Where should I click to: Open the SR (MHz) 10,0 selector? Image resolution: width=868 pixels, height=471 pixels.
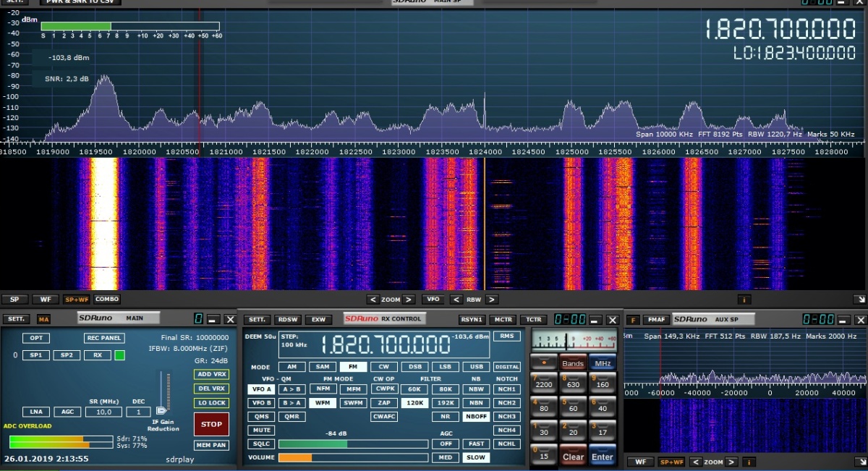coord(103,412)
